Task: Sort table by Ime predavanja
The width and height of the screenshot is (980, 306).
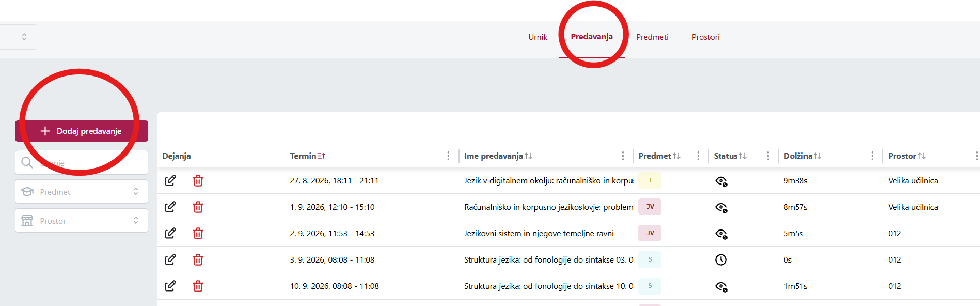Action: tap(498, 156)
